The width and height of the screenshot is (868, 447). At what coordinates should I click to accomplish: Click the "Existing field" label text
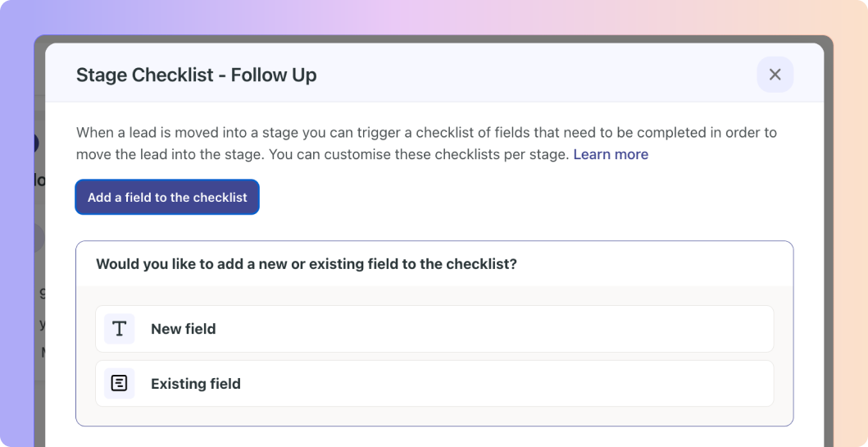pyautogui.click(x=195, y=384)
